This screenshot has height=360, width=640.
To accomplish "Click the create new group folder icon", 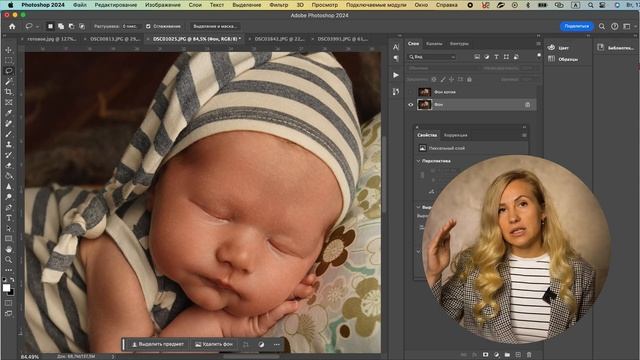I will click(x=507, y=355).
